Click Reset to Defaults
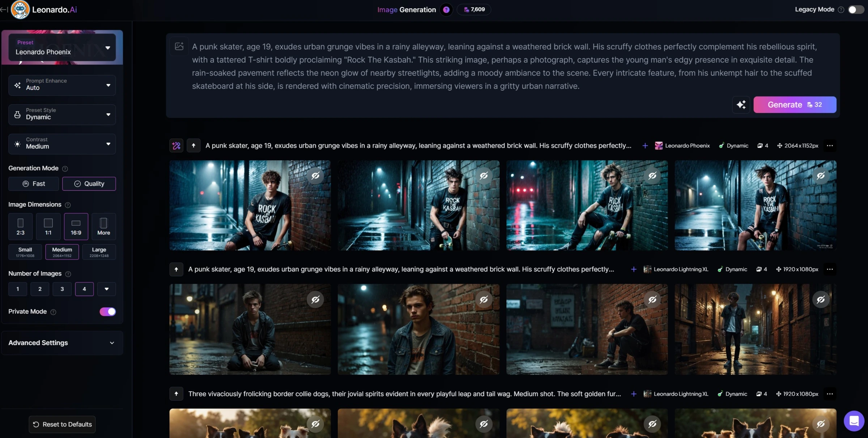This screenshot has width=868, height=438. pos(62,424)
